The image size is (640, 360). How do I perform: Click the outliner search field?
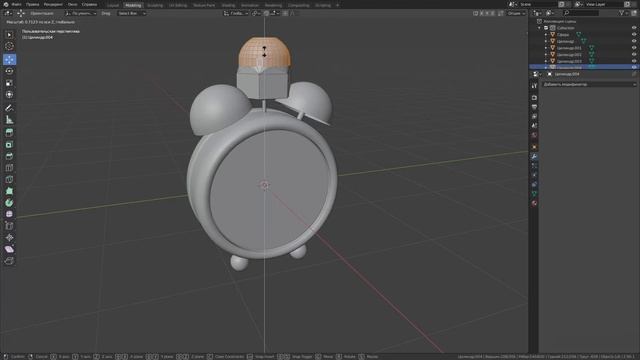pos(581,13)
